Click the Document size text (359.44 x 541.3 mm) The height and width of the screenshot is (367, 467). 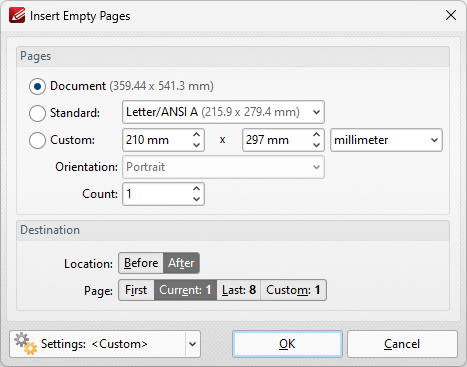click(161, 86)
